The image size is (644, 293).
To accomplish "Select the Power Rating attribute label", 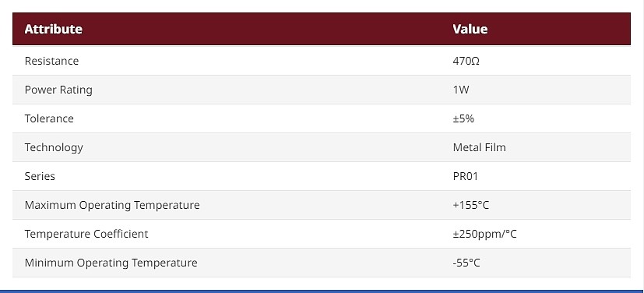I will click(x=58, y=90).
